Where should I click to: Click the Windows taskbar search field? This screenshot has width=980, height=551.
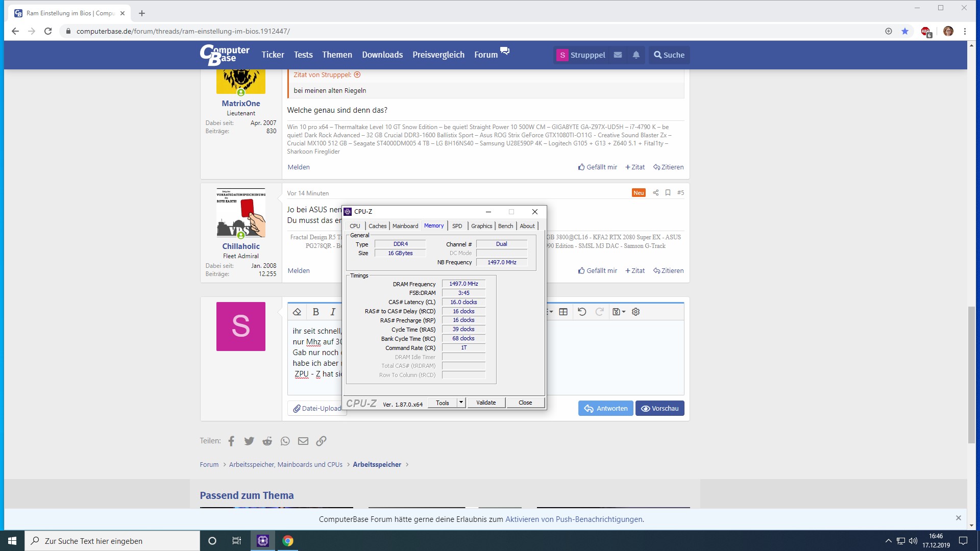click(112, 541)
